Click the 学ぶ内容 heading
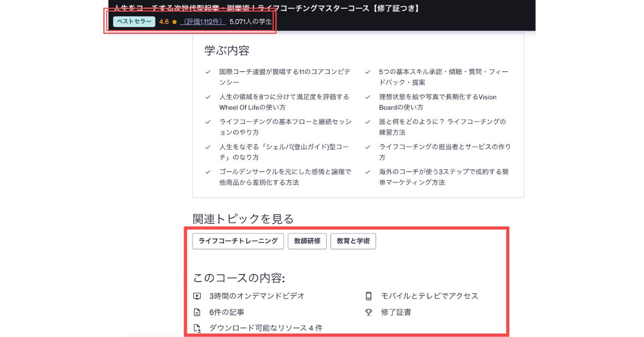The width and height of the screenshot is (644, 337). [x=226, y=51]
